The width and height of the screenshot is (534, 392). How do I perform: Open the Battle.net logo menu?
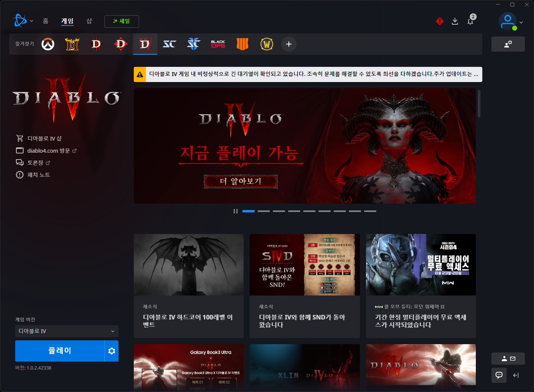(20, 21)
